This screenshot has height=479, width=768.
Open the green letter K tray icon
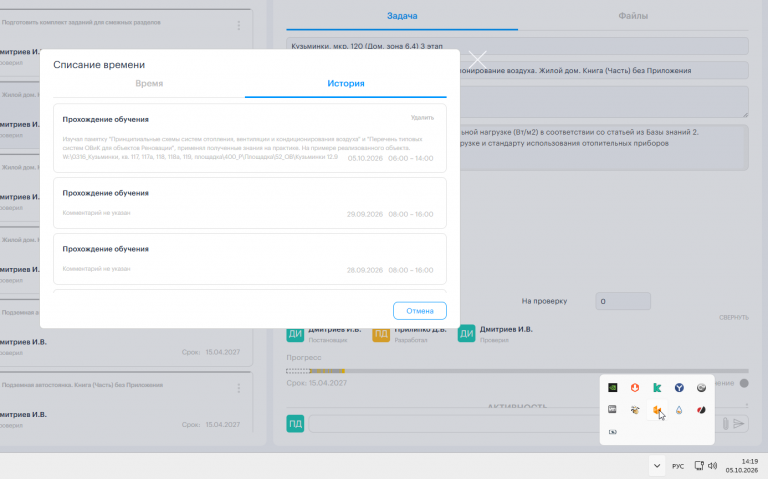pos(657,387)
